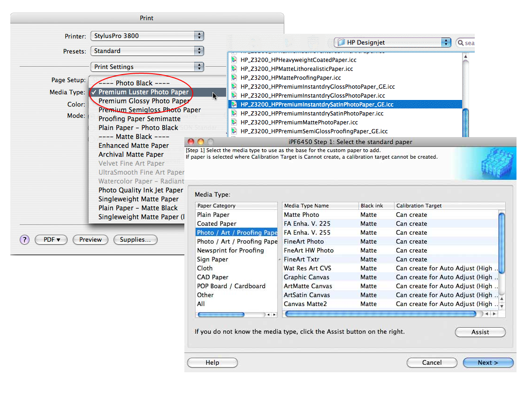Select Premium Luster Photo Paper media type
532x399 pixels.
(x=158, y=92)
